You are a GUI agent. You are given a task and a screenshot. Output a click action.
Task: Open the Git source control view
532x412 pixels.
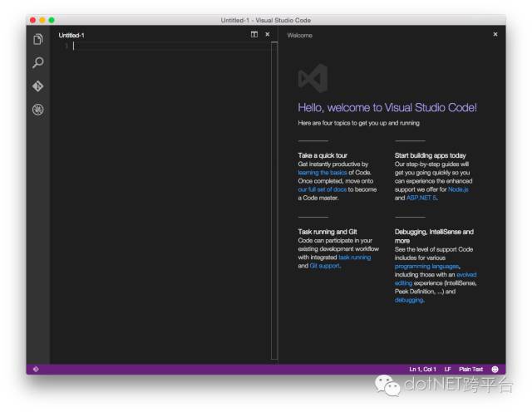(38, 86)
